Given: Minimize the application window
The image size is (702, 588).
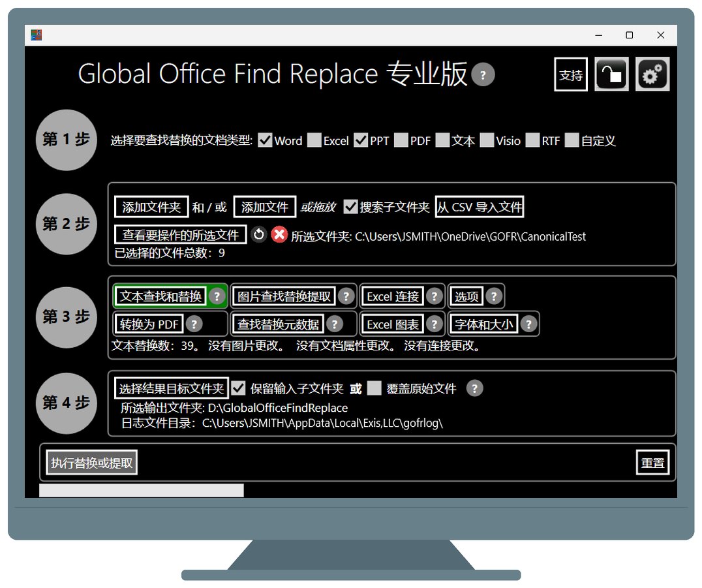Looking at the screenshot, I should point(598,35).
